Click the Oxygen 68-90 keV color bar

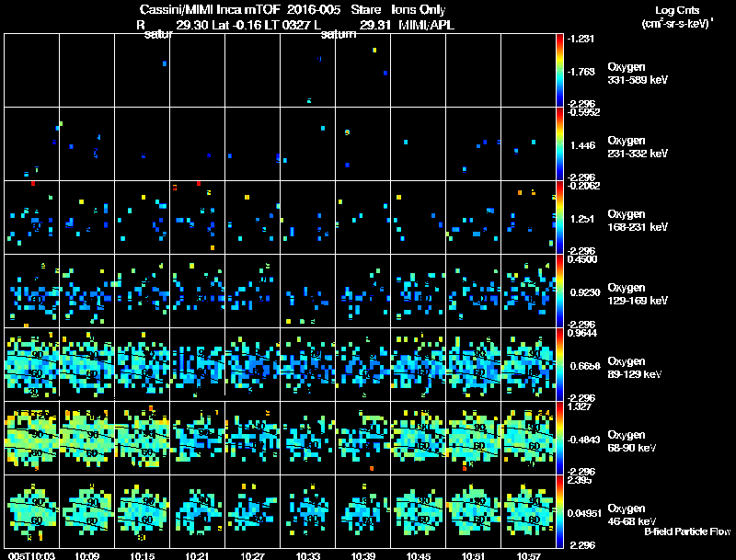pos(559,438)
